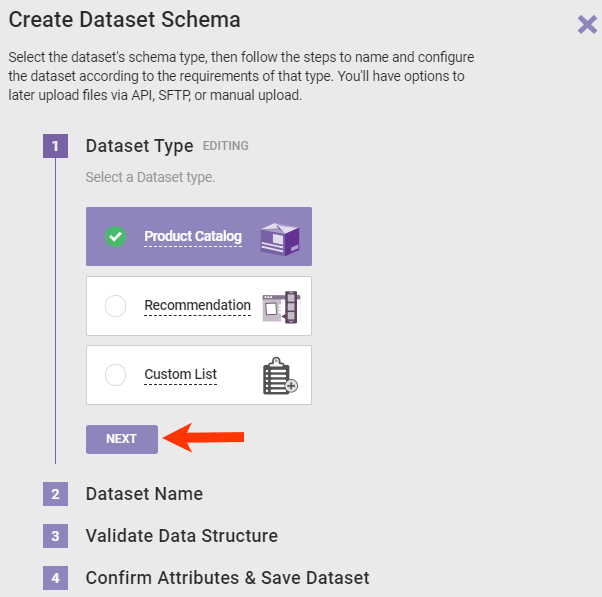Click the step 2 number badge
The image size is (602, 597).
[55, 494]
